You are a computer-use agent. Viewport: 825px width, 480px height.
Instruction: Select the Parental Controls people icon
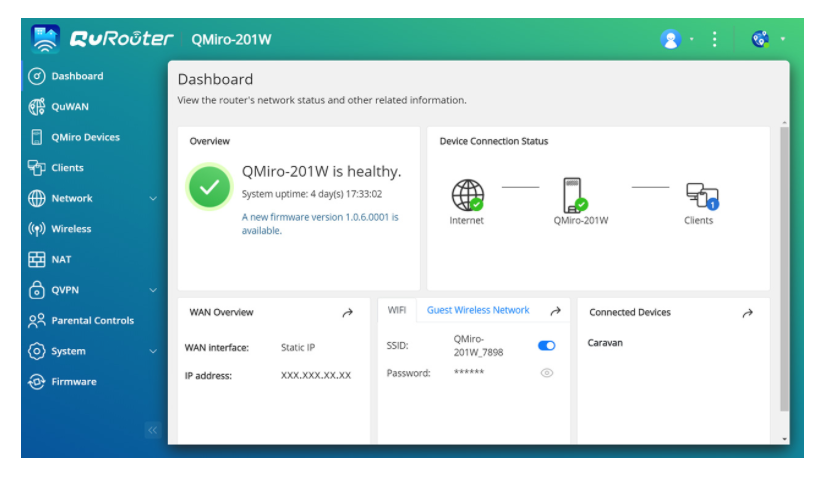click(x=36, y=321)
